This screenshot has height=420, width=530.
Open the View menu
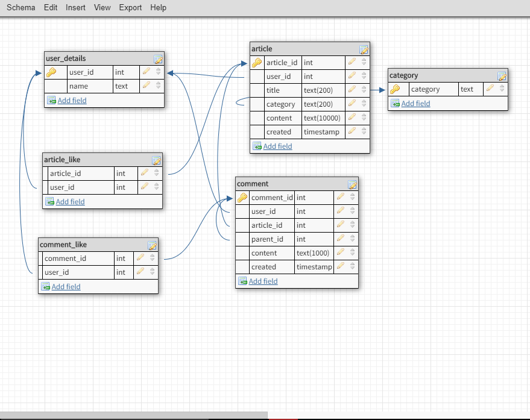click(102, 7)
